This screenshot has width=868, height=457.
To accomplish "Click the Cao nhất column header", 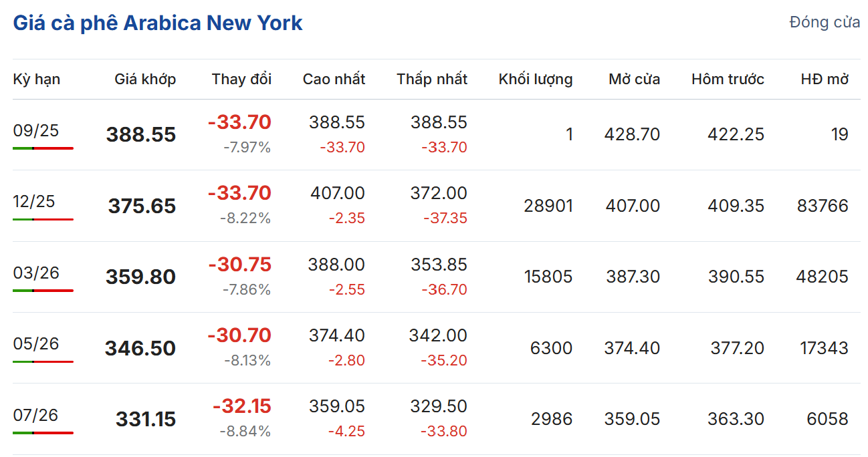I will pyautogui.click(x=334, y=80).
